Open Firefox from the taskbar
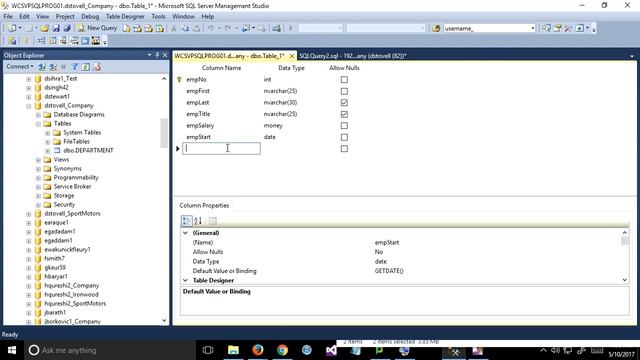Screen dimensions: 640x360 pos(258,350)
